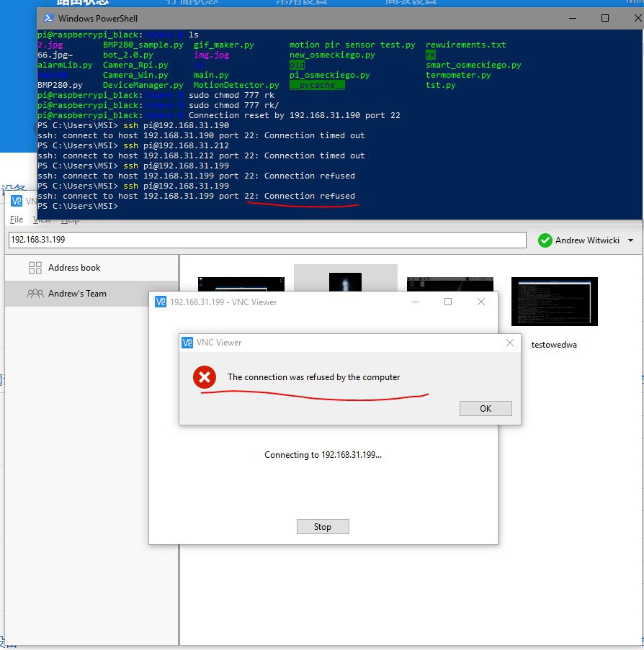Click the Andrew's Team people icon
The width and height of the screenshot is (644, 650).
[x=35, y=294]
